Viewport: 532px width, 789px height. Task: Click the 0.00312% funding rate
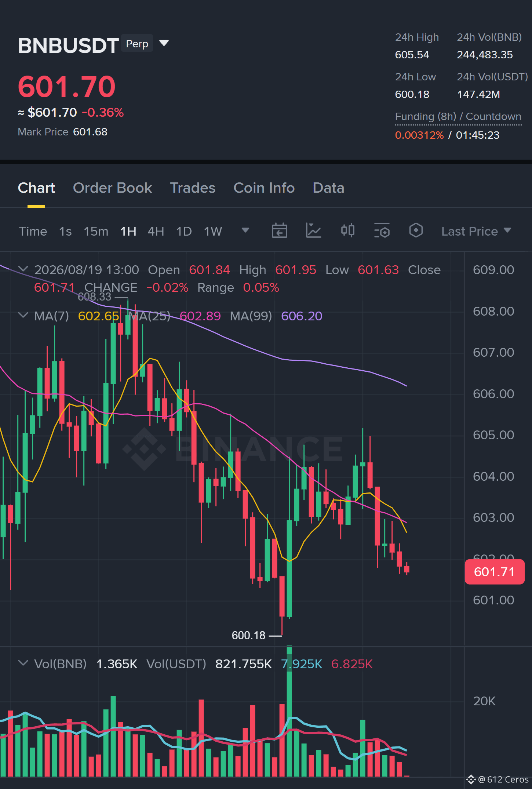(x=419, y=135)
